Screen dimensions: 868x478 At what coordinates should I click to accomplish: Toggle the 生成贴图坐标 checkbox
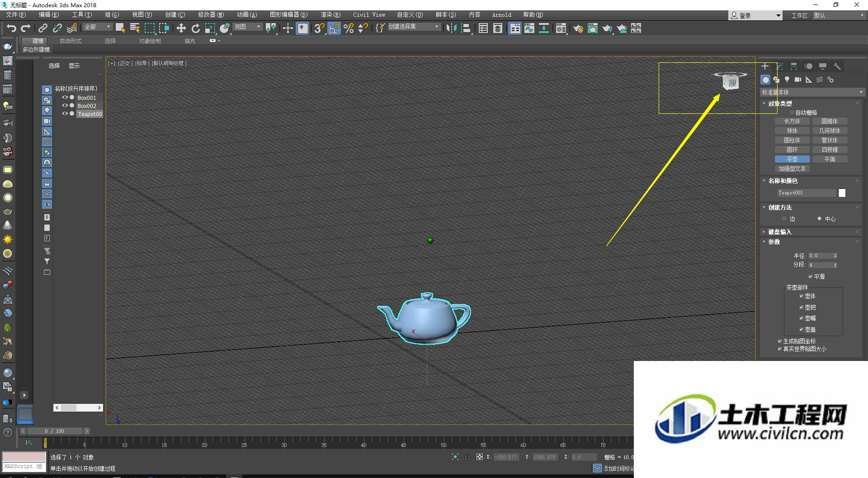(x=780, y=342)
